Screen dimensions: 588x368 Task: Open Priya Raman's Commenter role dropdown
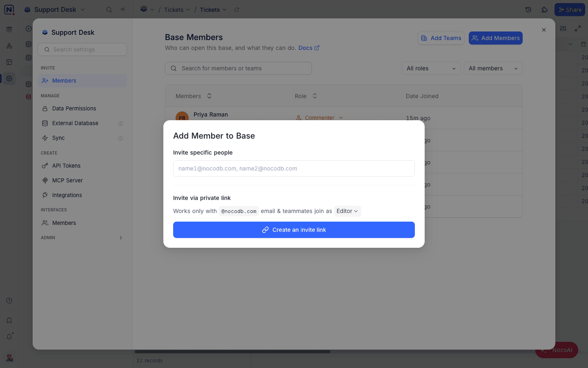coord(320,118)
